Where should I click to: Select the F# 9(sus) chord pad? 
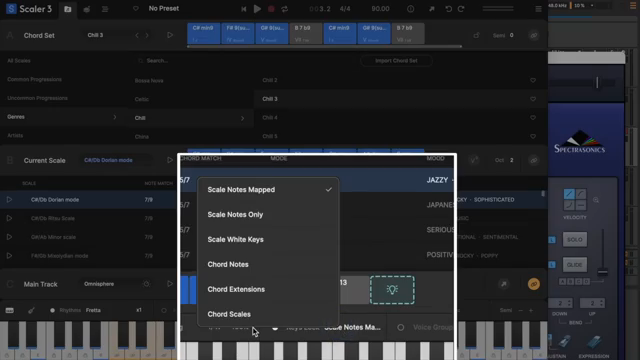pyautogui.click(x=238, y=33)
